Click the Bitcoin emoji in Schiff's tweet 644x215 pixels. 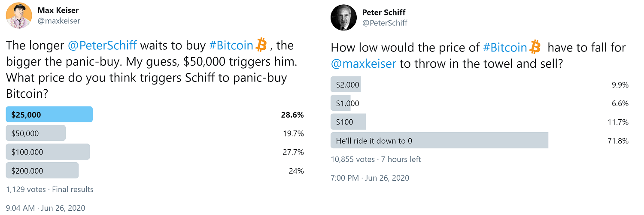point(535,46)
